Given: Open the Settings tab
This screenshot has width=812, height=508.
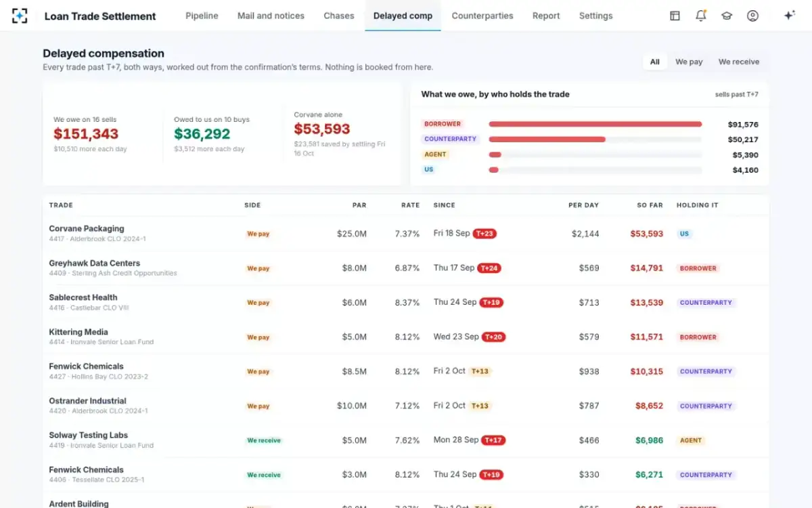Looking at the screenshot, I should [x=595, y=16].
